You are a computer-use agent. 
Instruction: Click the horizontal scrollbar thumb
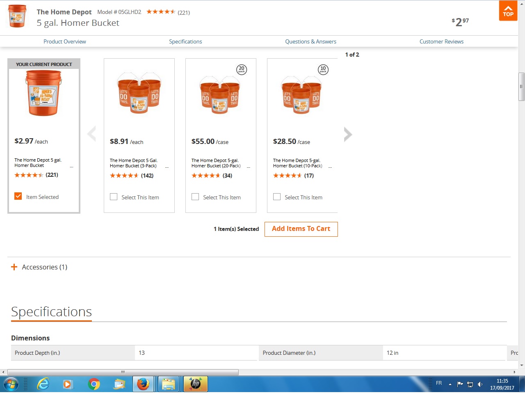(123, 372)
